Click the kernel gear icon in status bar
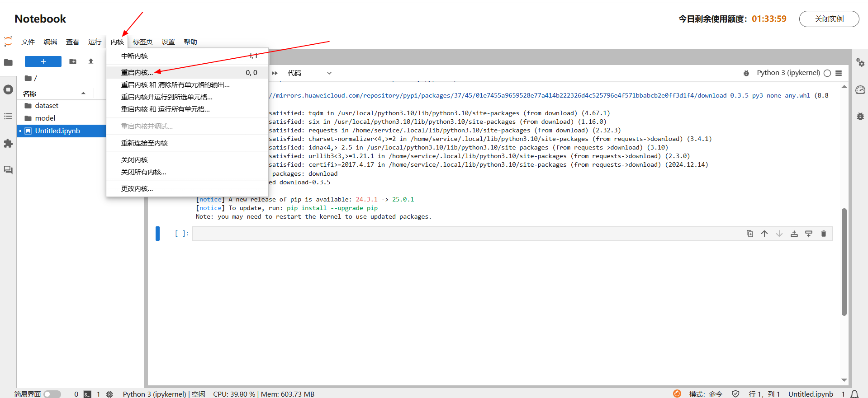Viewport: 868px width, 398px height. (x=109, y=394)
